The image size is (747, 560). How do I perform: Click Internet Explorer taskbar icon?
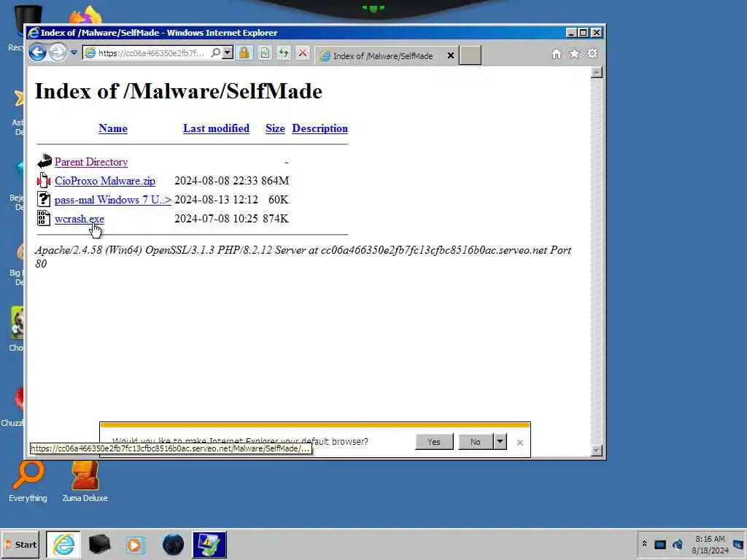[x=63, y=545]
